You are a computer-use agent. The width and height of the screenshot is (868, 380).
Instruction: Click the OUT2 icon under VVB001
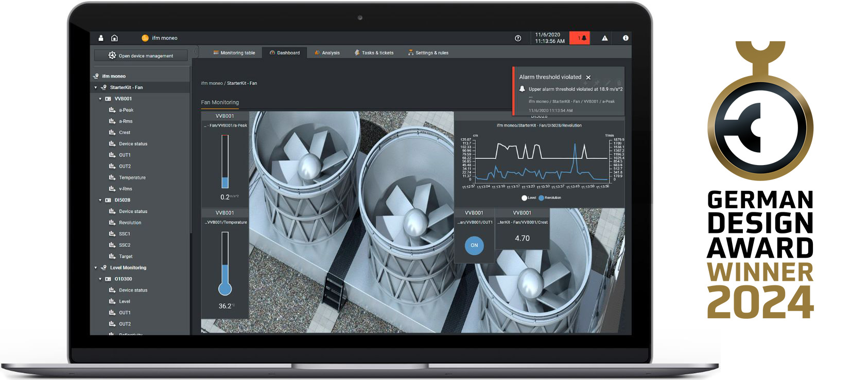tap(112, 166)
